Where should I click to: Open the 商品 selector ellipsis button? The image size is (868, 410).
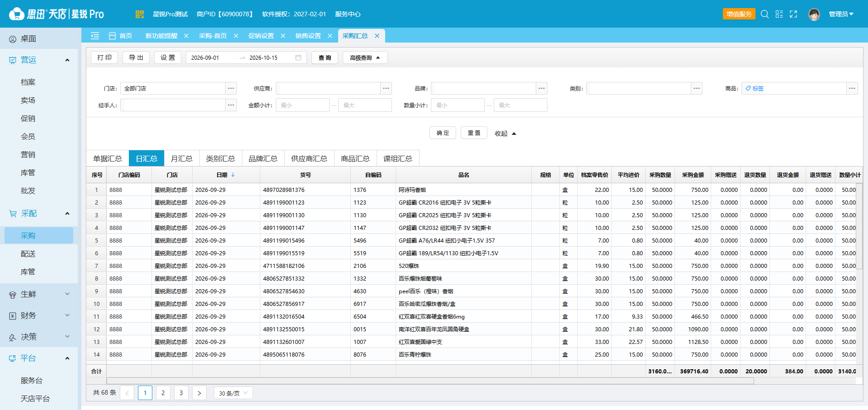point(852,88)
